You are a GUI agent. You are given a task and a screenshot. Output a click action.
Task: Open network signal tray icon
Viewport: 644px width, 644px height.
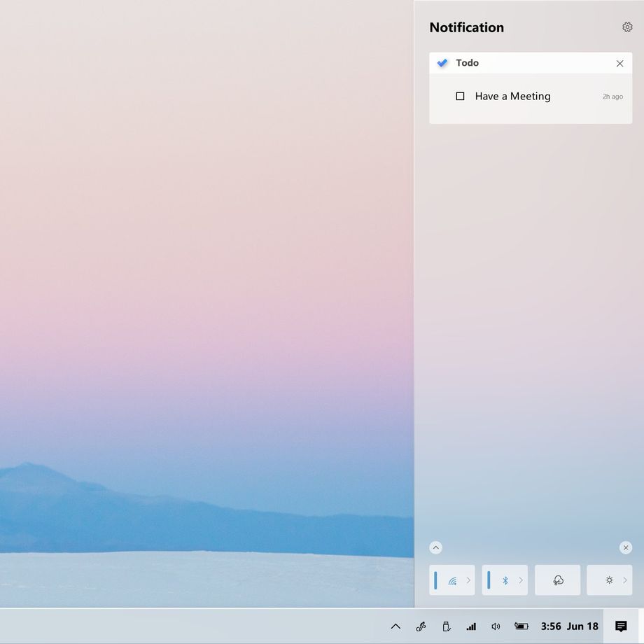(x=471, y=626)
